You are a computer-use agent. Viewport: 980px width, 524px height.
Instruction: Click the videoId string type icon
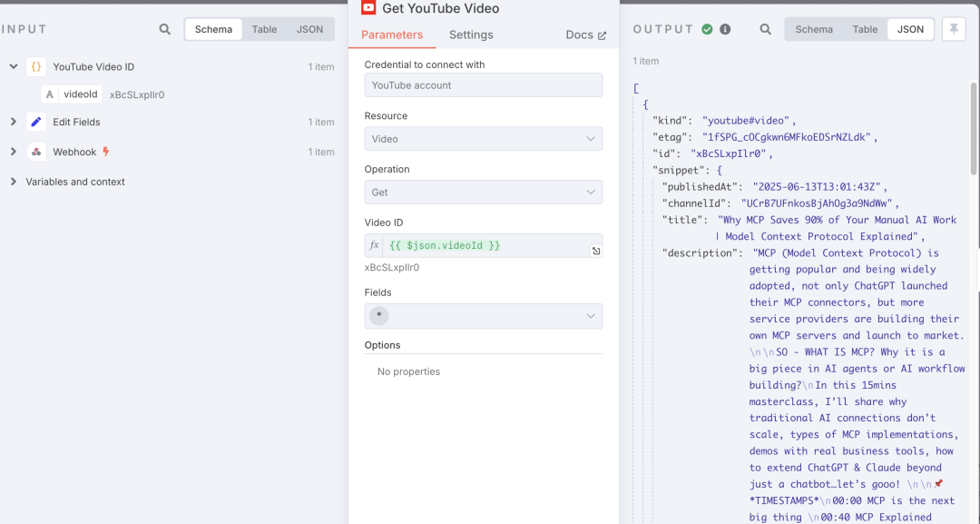(x=50, y=94)
